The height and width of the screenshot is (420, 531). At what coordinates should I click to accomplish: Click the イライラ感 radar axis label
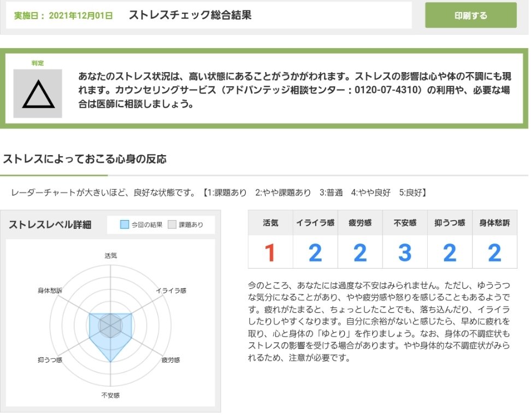171,291
